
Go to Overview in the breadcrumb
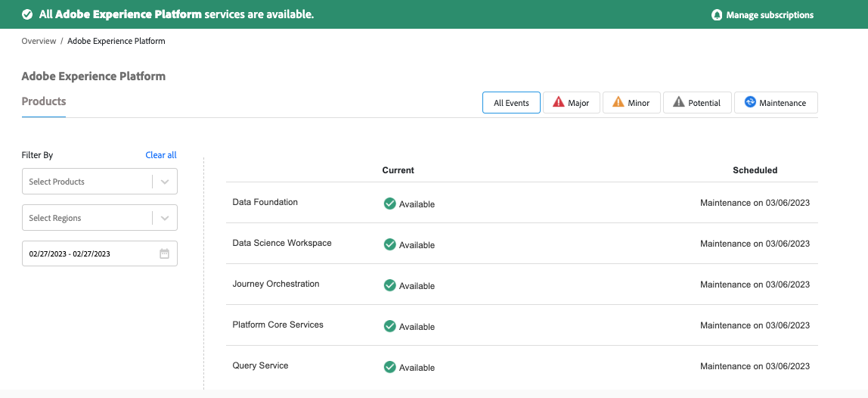coord(39,41)
